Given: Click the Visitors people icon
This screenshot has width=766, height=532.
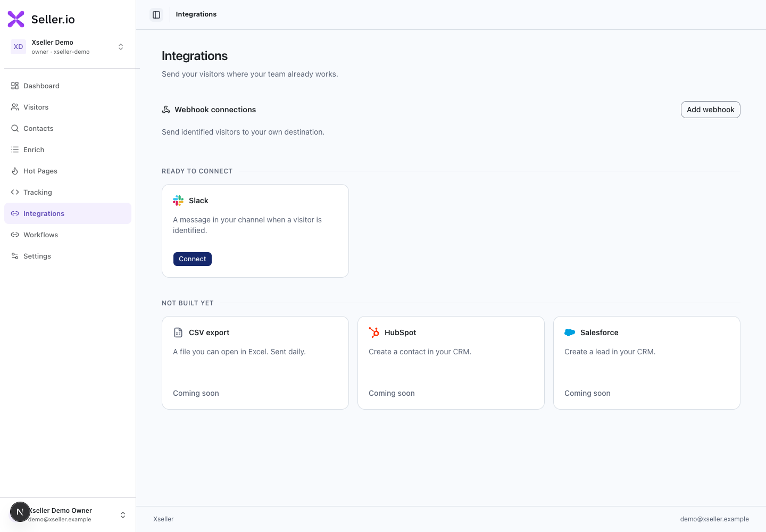Looking at the screenshot, I should (x=15, y=107).
